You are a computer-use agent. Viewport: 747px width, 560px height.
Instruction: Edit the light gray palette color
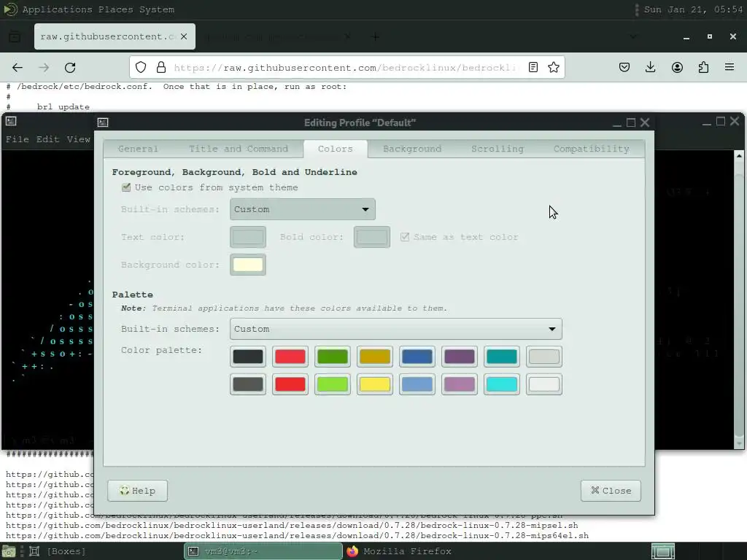(544, 357)
